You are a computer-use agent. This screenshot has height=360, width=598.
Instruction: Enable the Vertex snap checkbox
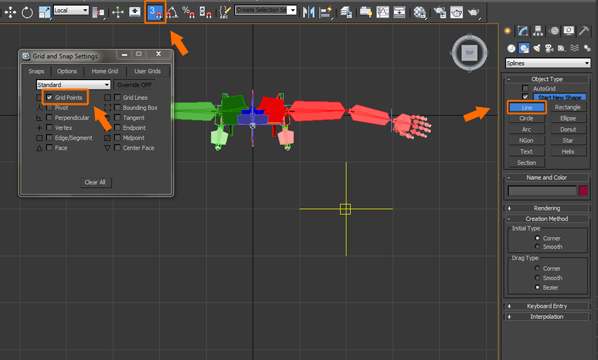[49, 127]
